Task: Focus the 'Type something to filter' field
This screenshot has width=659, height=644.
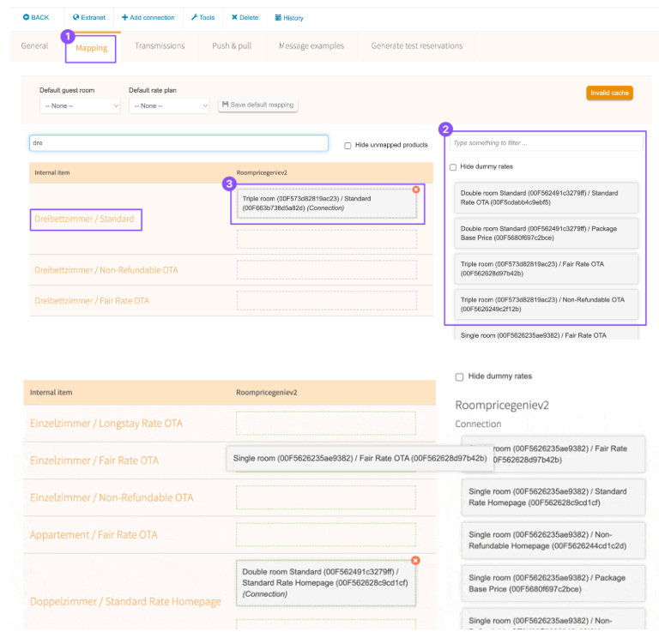Action: coord(545,142)
